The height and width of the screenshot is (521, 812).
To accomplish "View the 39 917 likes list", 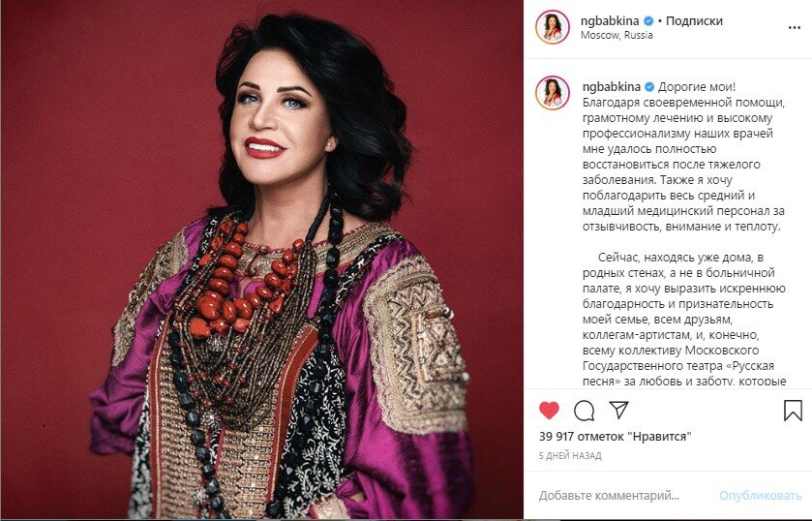I will point(616,437).
